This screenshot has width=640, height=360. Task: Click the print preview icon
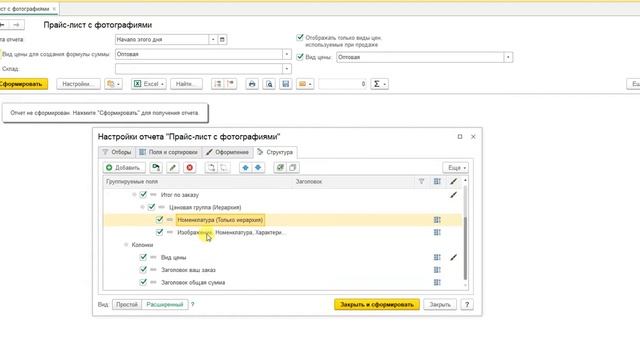(269, 84)
